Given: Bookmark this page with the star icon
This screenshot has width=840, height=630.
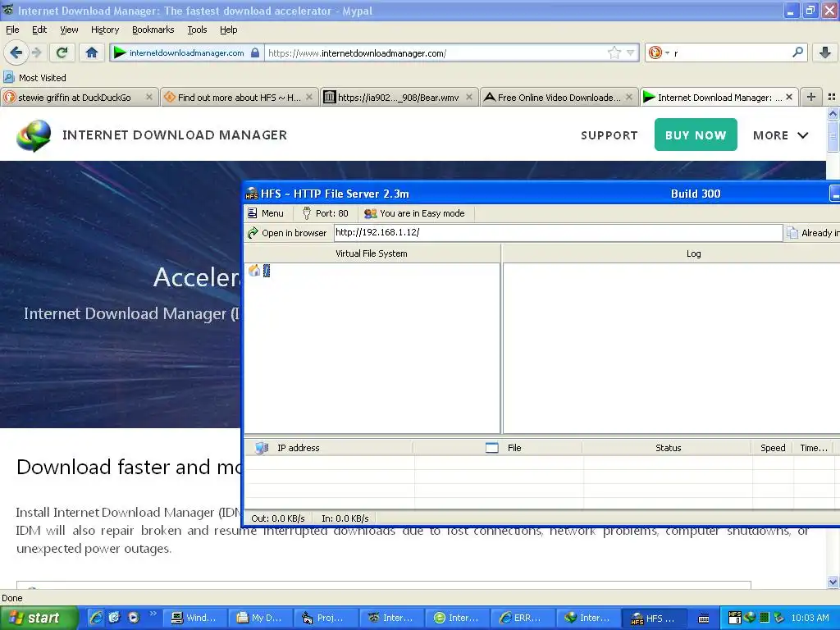Looking at the screenshot, I should 614,52.
